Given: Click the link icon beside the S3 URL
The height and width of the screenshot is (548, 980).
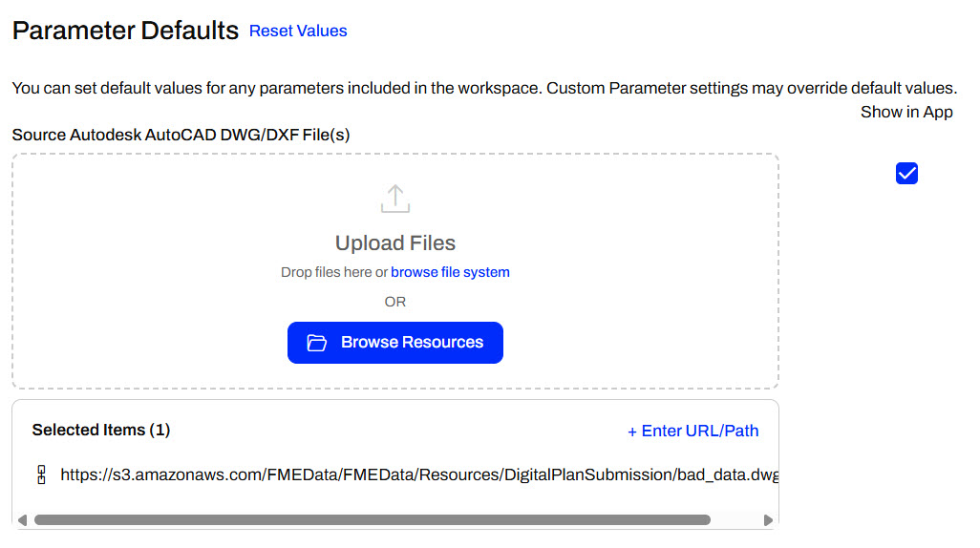Looking at the screenshot, I should [41, 474].
